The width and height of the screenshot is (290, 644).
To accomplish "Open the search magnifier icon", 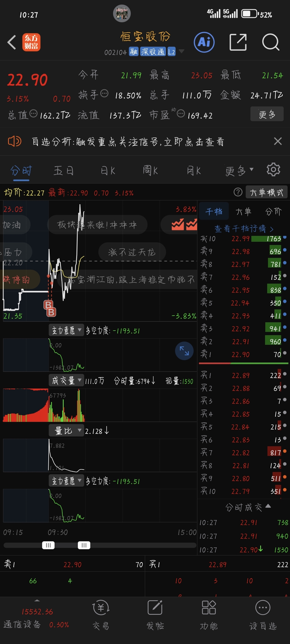I will 271,42.
